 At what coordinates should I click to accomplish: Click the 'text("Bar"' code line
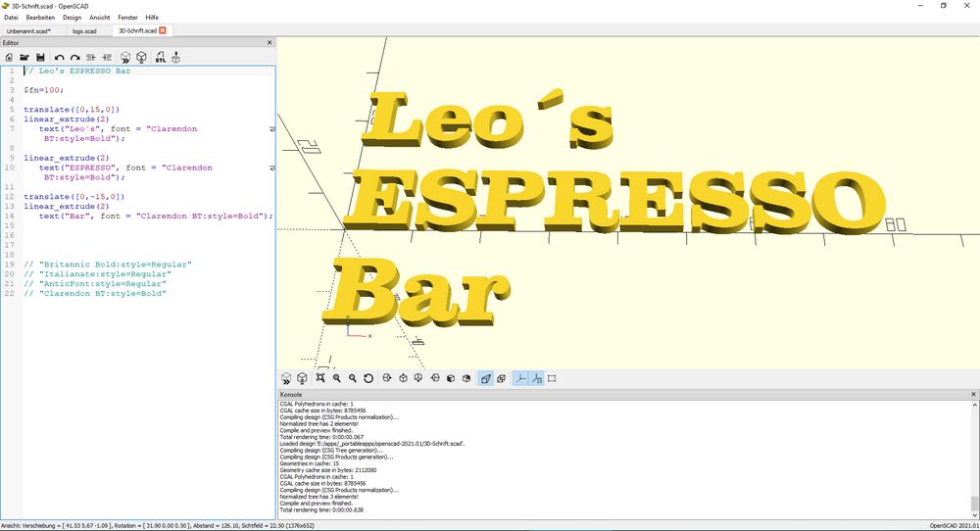click(156, 216)
